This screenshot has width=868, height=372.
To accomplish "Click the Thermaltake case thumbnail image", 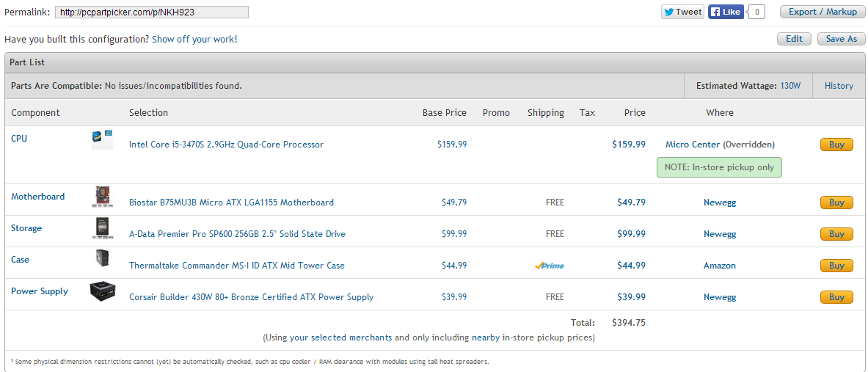I will (103, 258).
